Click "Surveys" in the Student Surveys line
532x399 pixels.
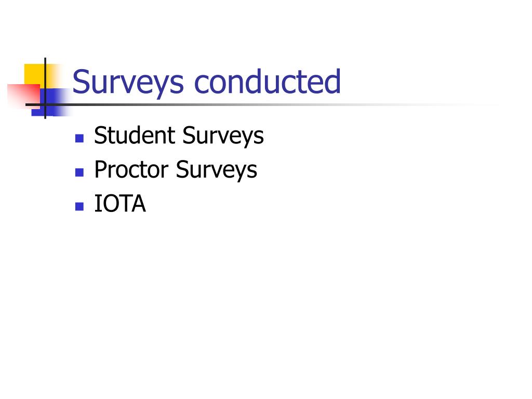click(223, 137)
